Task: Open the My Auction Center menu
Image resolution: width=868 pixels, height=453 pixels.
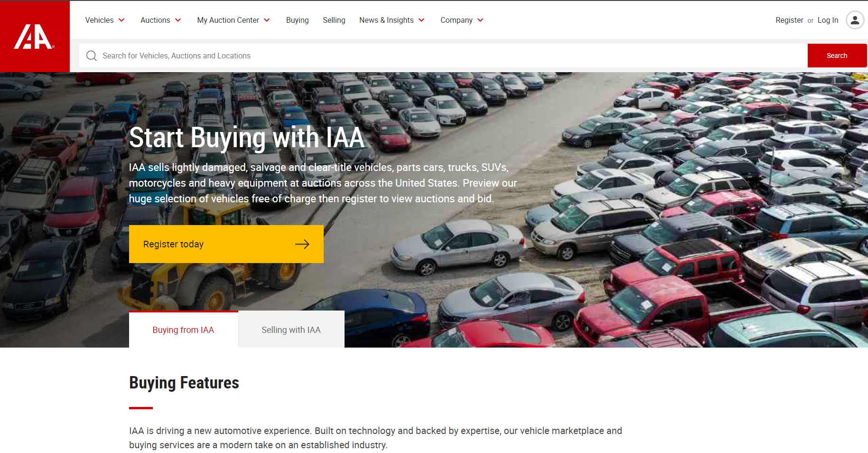Action: tap(228, 20)
